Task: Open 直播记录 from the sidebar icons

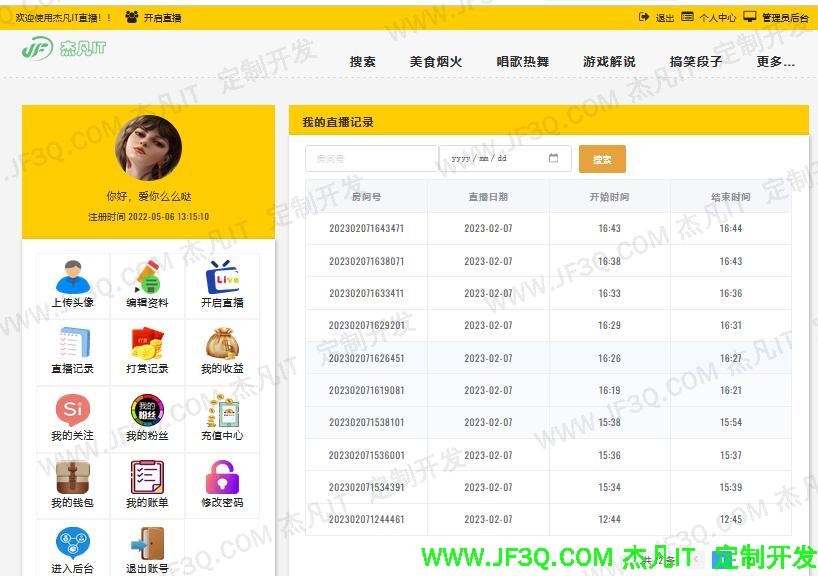Action: coord(71,344)
